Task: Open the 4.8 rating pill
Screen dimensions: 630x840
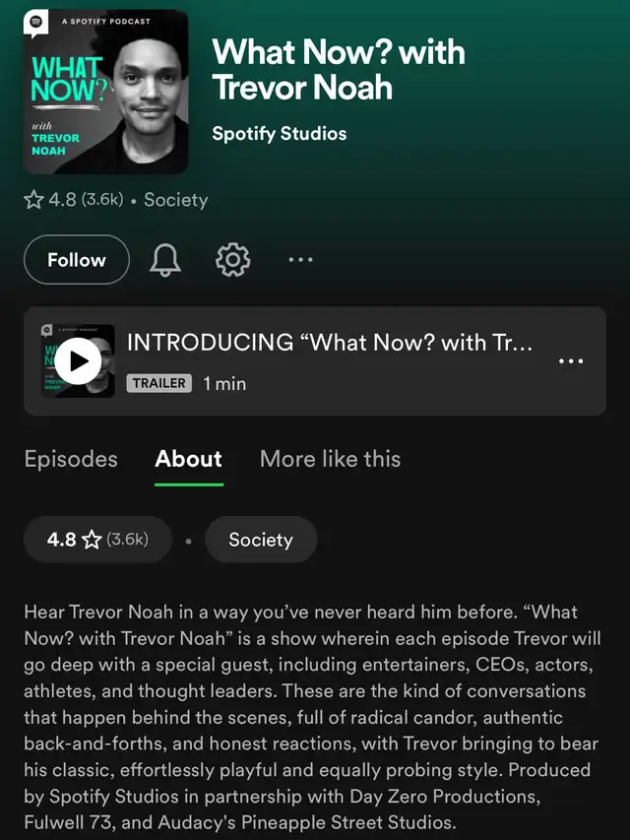Action: coord(97,540)
